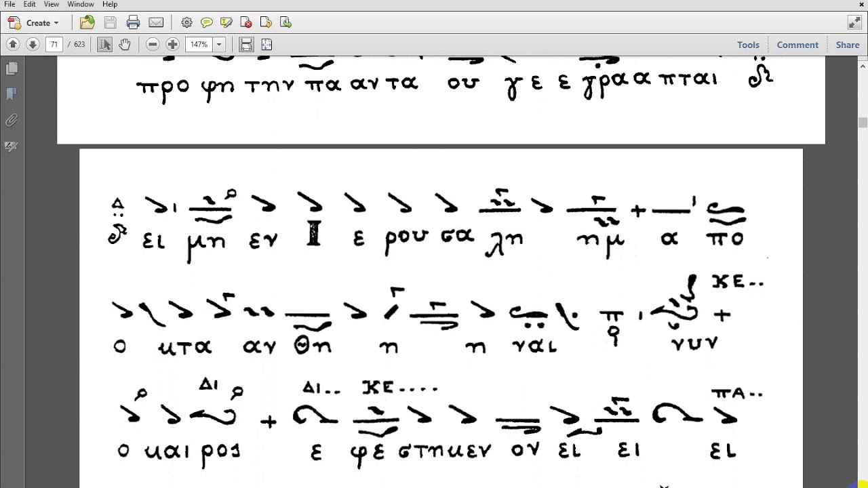Image resolution: width=868 pixels, height=488 pixels.
Task: Open preferences gear icon in toolbar
Action: point(186,22)
